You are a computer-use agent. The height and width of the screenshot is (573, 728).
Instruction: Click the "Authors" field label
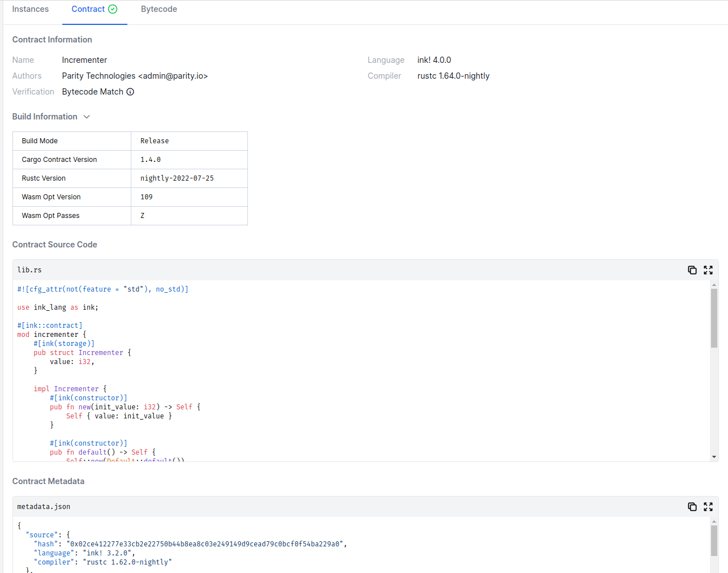[x=27, y=76]
